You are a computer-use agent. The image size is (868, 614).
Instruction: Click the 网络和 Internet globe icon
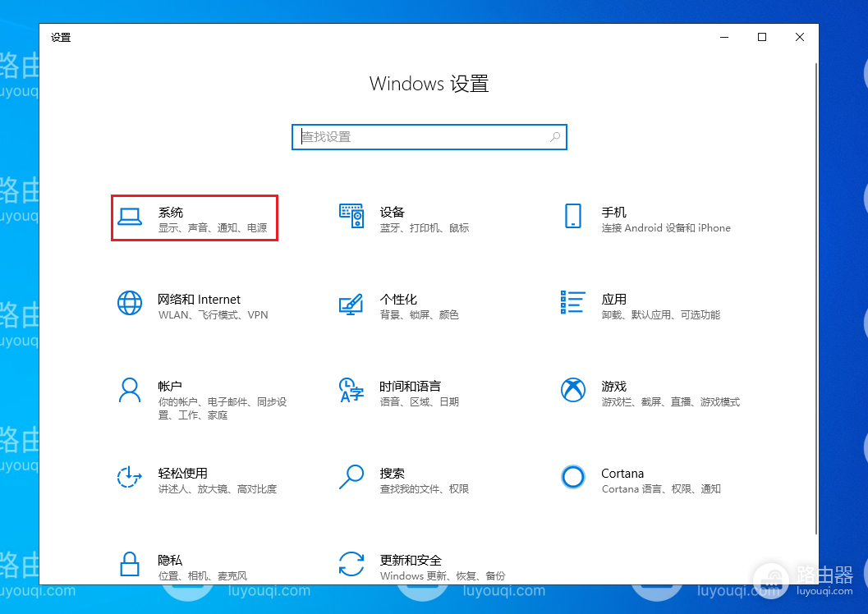[x=130, y=303]
